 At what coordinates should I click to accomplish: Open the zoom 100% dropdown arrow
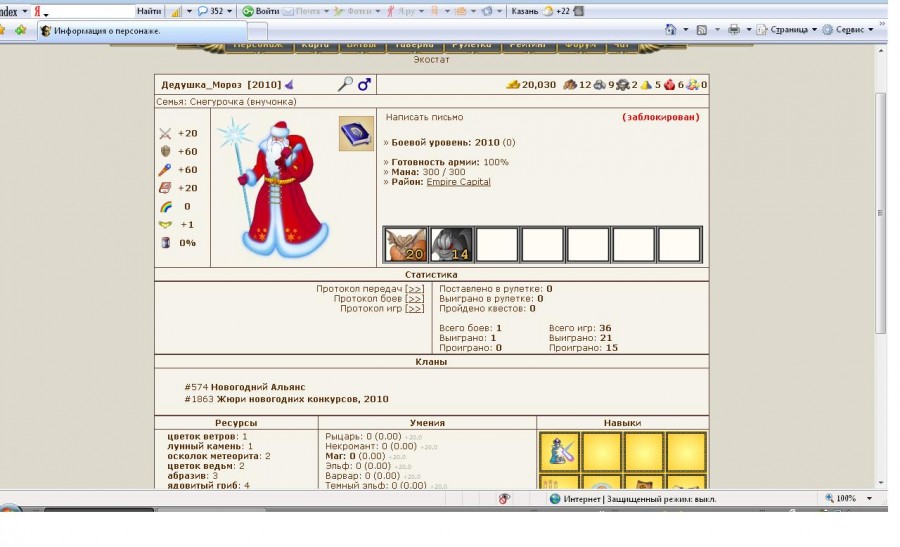[x=869, y=499]
